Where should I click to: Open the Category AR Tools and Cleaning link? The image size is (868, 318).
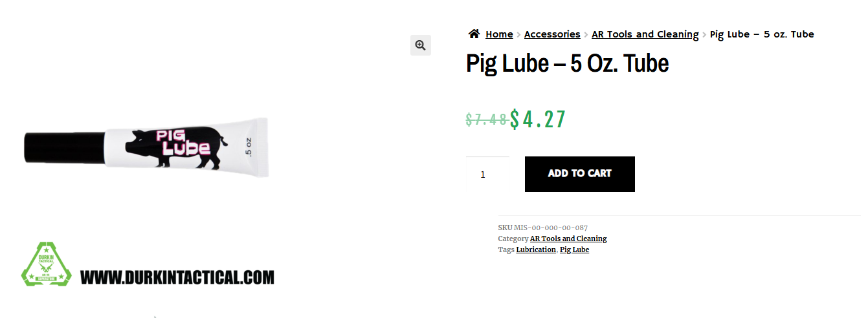click(568, 238)
